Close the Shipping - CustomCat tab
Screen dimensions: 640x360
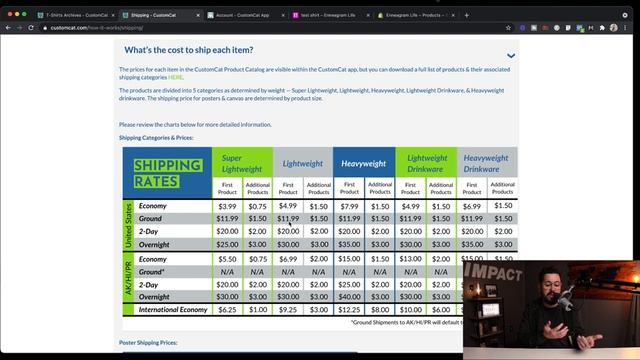[x=198, y=15]
